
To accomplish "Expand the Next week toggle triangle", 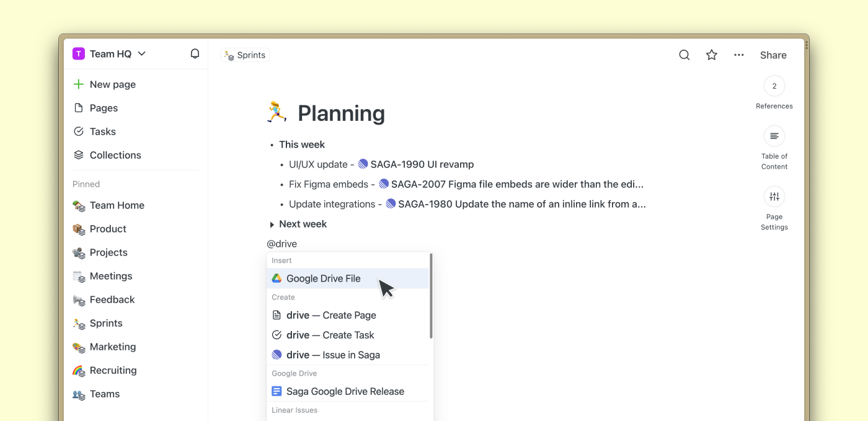I will pos(272,224).
